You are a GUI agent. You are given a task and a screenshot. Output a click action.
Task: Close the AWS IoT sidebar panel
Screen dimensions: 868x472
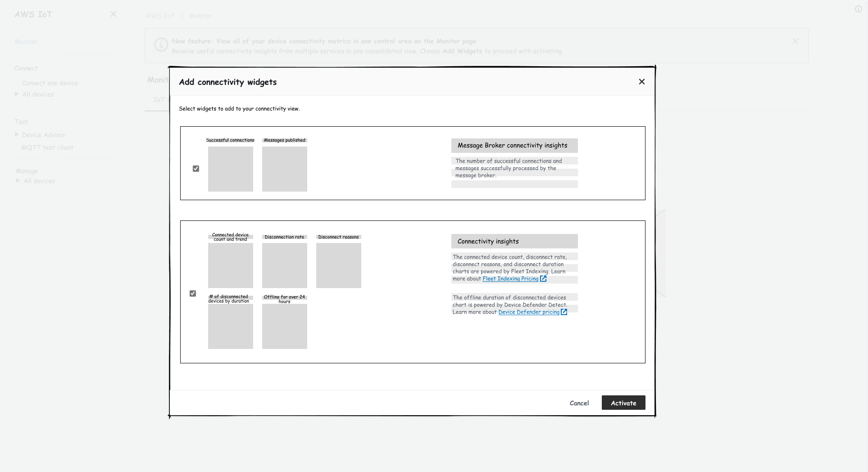[x=113, y=14]
